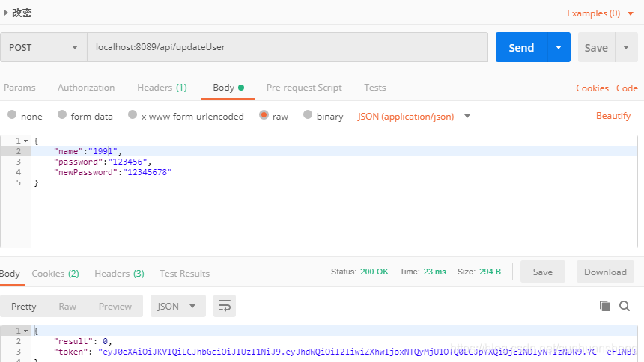Switch to the response Headers (3) tab
Screen dimensions: 644x362
tap(119, 273)
